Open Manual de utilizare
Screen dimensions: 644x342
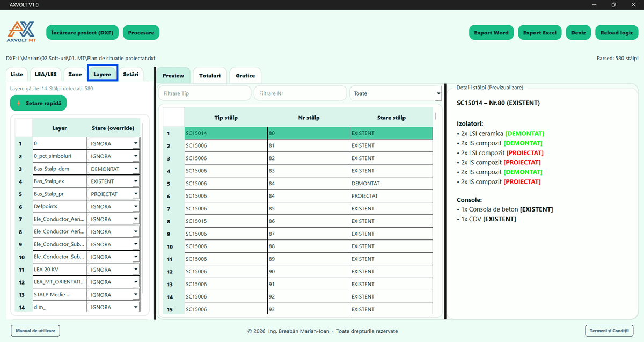(x=35, y=331)
